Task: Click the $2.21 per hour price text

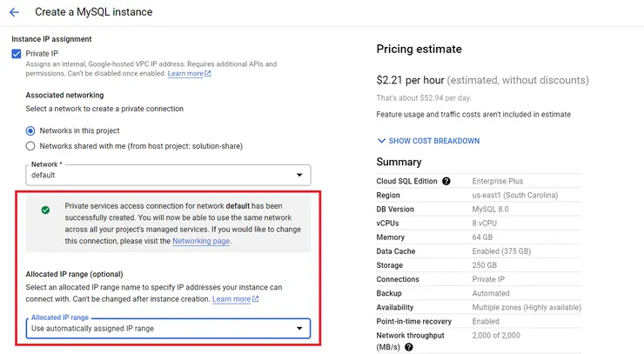Action: [x=413, y=80]
